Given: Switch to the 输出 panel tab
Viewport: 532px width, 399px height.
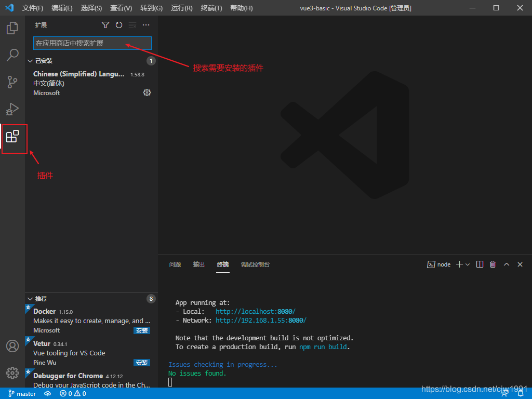Looking at the screenshot, I should coord(199,264).
